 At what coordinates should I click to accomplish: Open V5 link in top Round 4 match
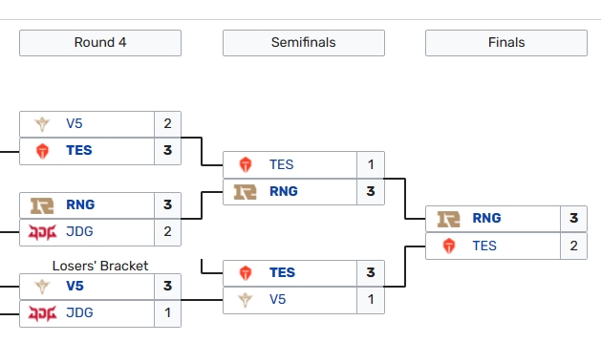tap(75, 123)
